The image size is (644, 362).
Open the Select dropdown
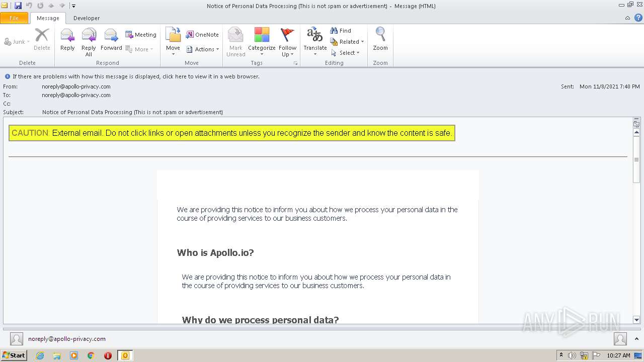(x=345, y=53)
